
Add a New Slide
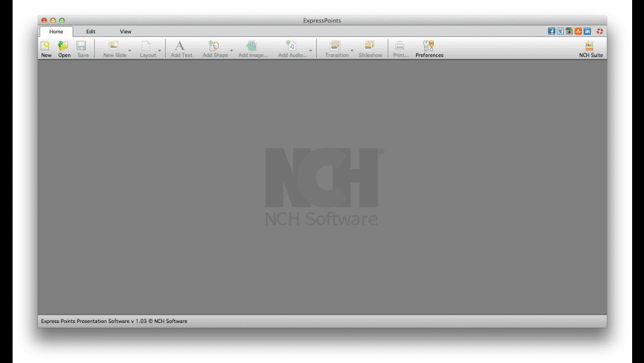(115, 49)
